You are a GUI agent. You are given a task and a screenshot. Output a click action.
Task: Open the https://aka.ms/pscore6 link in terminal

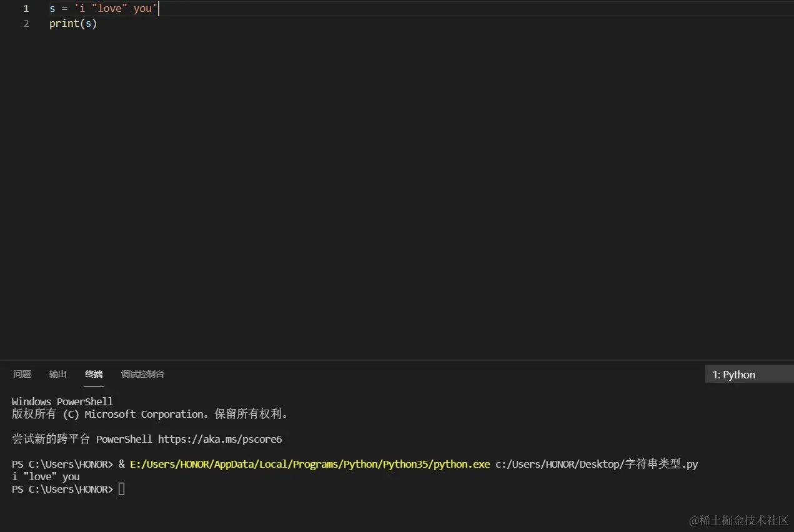point(220,439)
